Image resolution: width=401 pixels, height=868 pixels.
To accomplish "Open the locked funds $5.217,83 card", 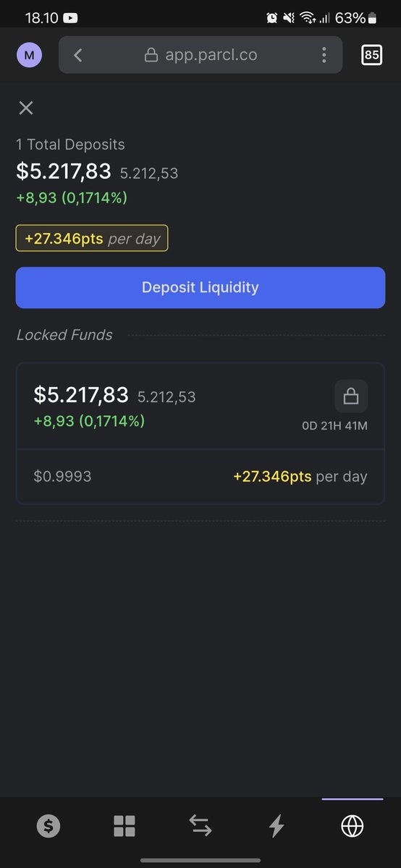I will click(200, 433).
